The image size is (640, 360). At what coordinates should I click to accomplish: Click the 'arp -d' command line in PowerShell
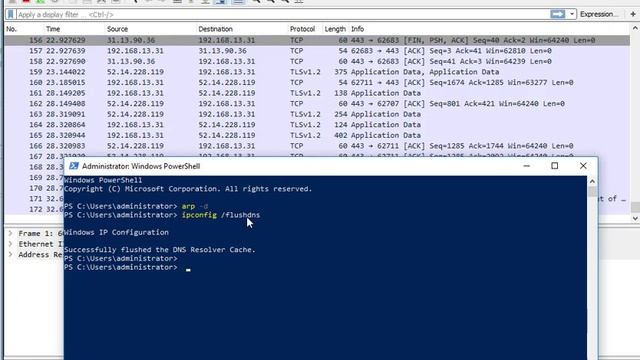tap(136, 206)
